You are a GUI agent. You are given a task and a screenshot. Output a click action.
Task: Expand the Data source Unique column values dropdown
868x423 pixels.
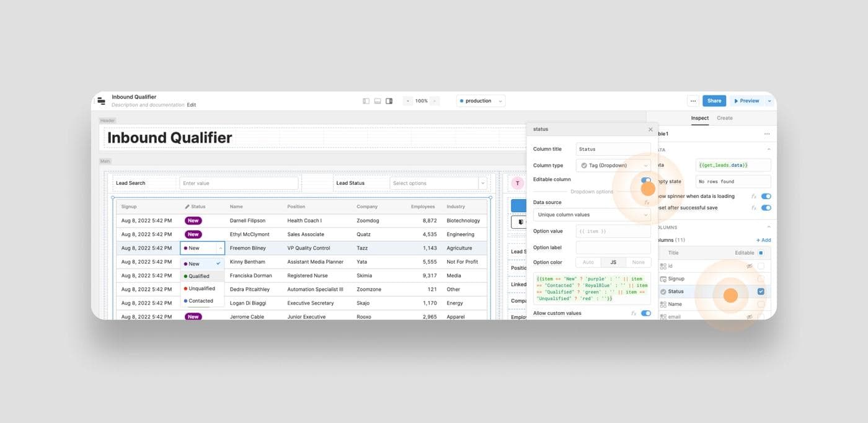(591, 215)
